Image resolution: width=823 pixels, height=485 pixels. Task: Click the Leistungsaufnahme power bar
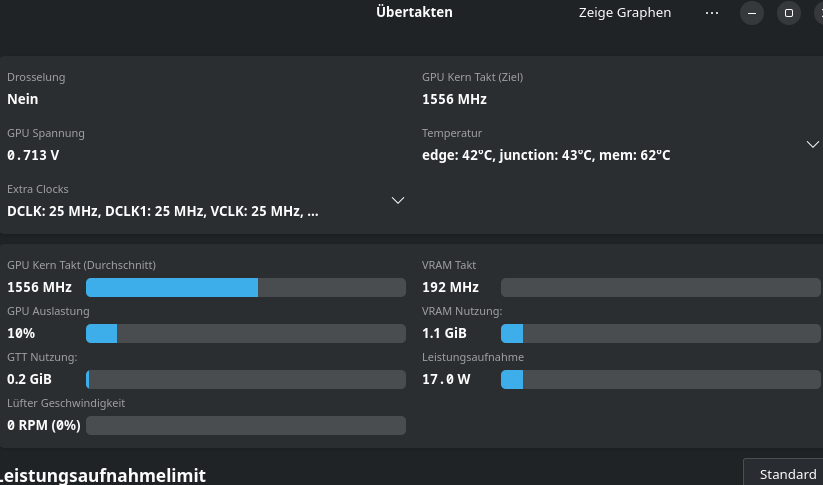pyautogui.click(x=660, y=379)
